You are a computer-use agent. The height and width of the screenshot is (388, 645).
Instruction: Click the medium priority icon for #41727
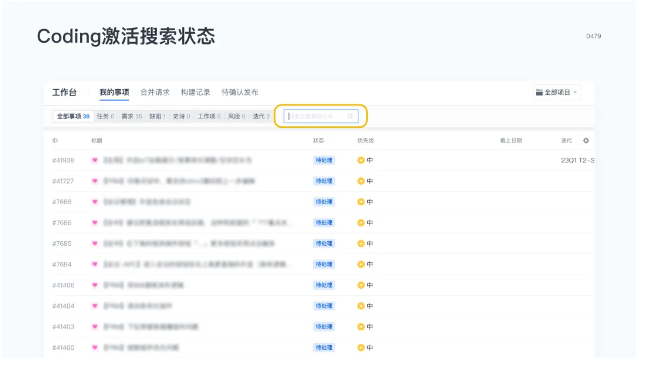[x=361, y=181]
